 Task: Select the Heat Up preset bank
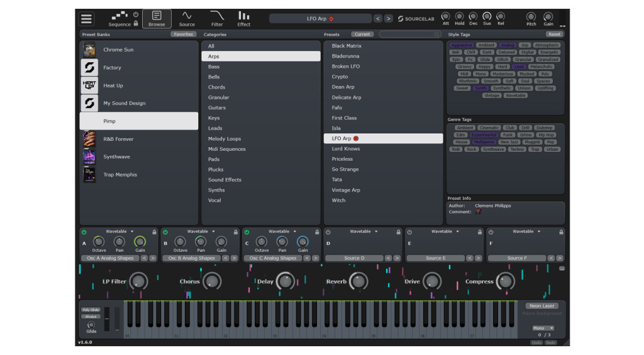(139, 85)
